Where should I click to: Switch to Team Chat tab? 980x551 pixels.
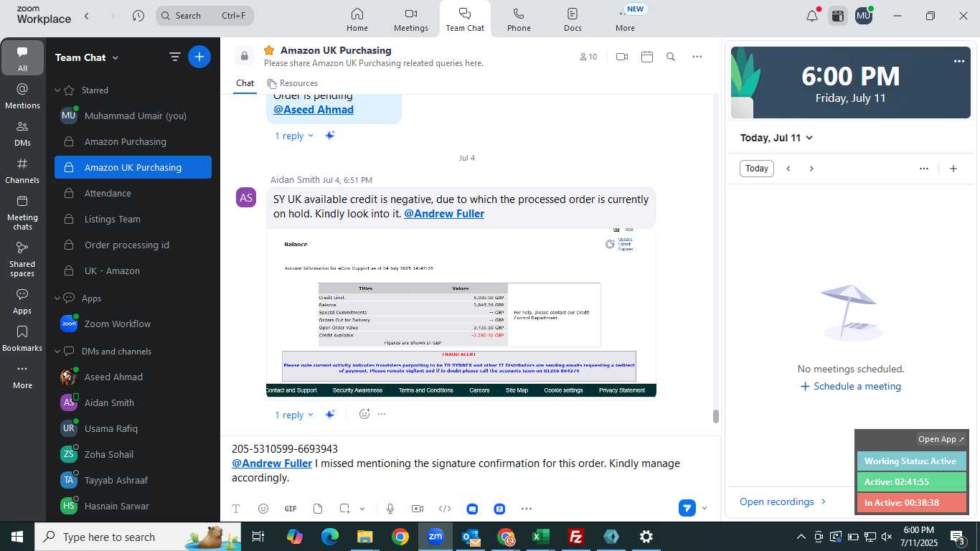[x=465, y=19]
